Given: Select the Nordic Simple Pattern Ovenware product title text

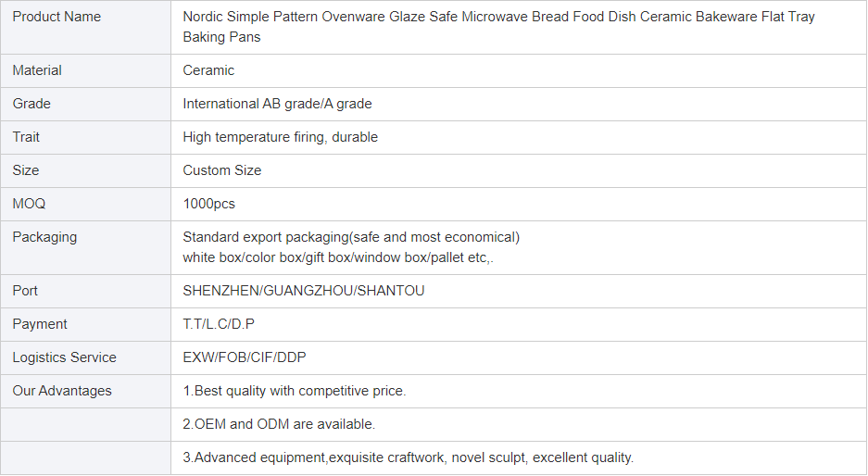Looking at the screenshot, I should coord(498,27).
